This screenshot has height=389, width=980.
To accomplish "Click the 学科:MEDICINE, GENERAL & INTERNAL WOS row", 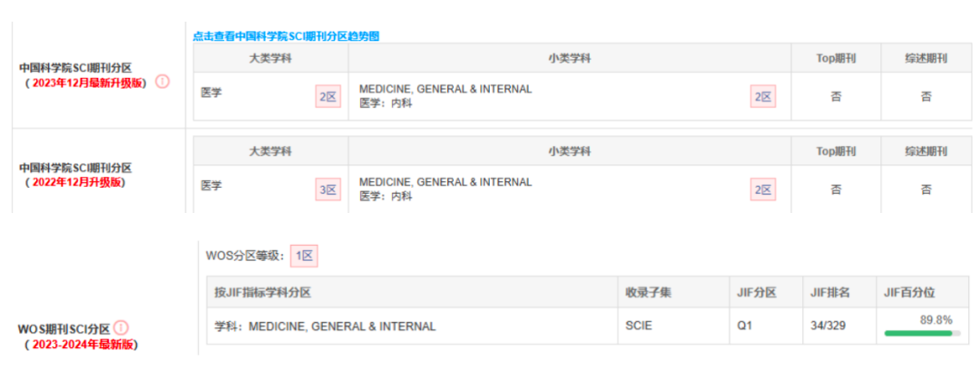I will pyautogui.click(x=588, y=326).
